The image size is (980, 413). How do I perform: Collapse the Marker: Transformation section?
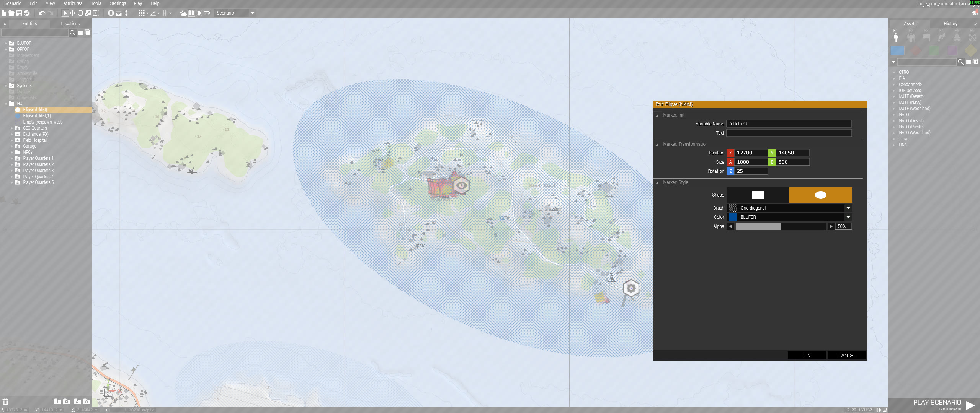(x=657, y=144)
